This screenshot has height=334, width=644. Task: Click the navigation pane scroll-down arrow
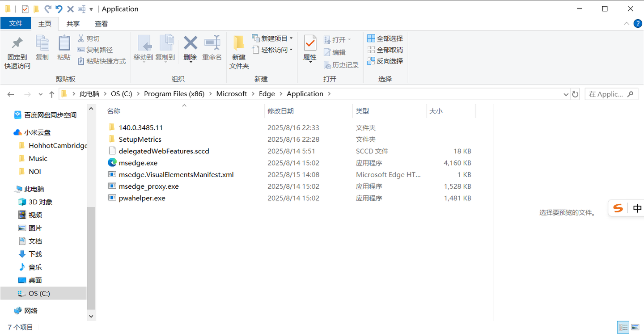click(x=91, y=316)
